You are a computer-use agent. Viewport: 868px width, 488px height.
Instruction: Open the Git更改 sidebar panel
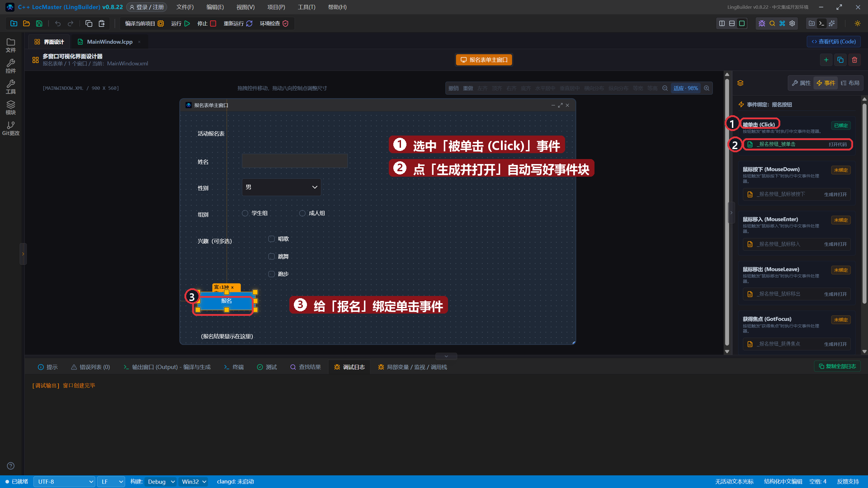11,128
